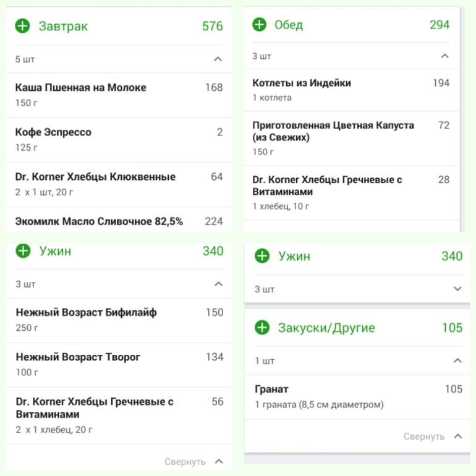
Task: Open Каша Пшенная на Молоке entry
Action: [x=119, y=95]
